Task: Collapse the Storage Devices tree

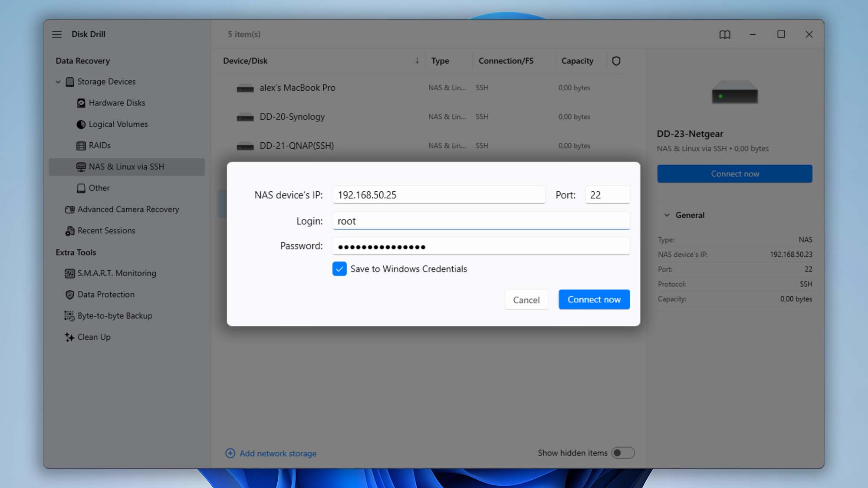Action: (58, 82)
